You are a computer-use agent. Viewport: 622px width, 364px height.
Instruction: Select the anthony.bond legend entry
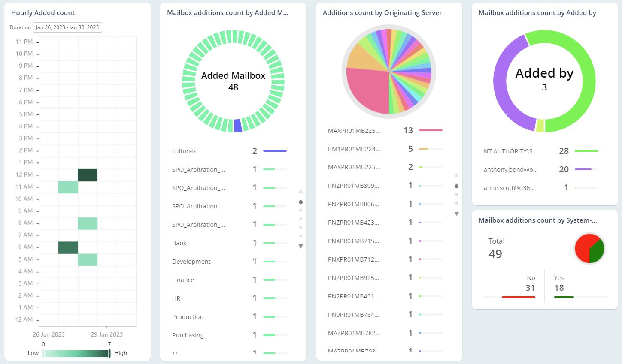525,169
